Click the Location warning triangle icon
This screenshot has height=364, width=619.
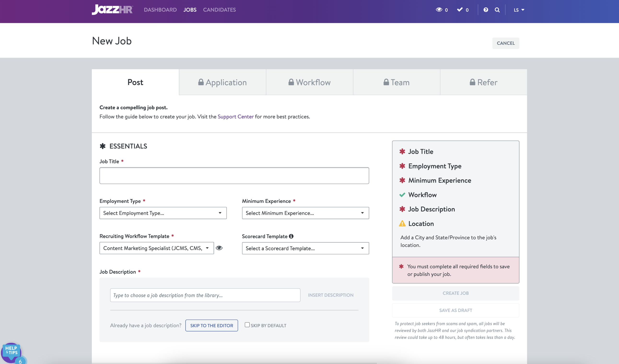coord(402,223)
